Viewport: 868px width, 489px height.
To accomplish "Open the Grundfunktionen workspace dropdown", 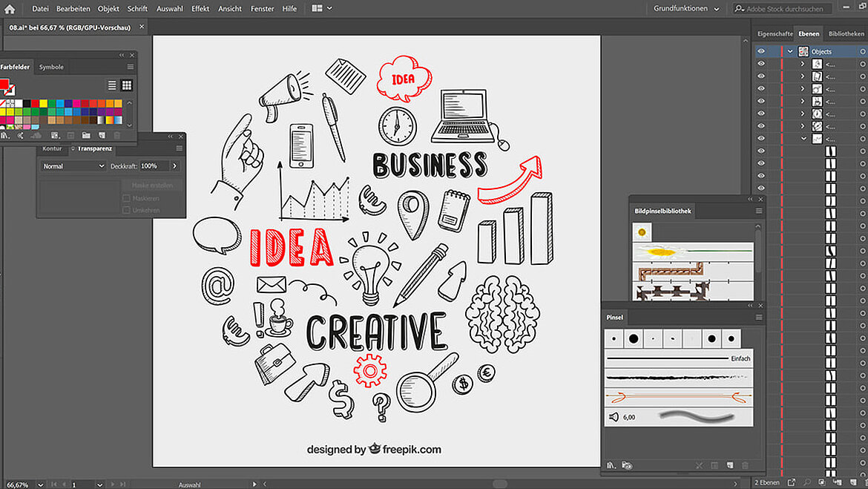I will click(x=686, y=9).
